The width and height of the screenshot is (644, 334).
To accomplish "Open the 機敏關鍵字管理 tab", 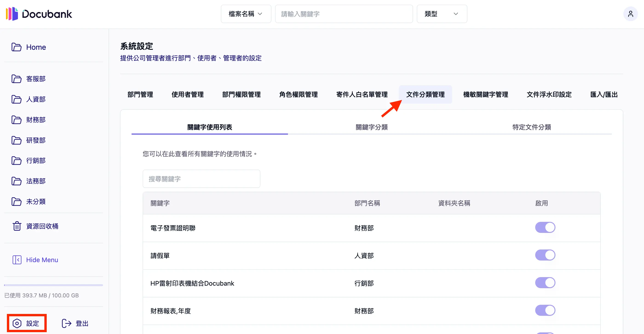I will click(x=485, y=94).
